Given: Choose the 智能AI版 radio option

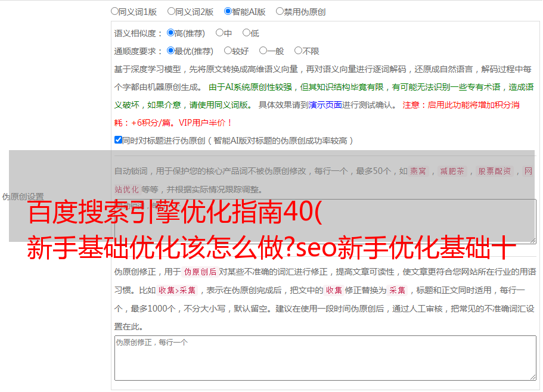Looking at the screenshot, I should (x=228, y=11).
